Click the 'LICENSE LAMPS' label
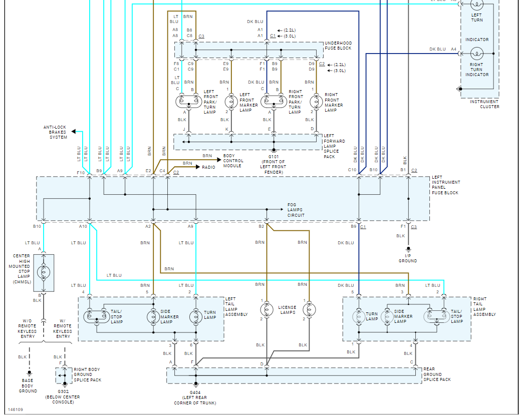The width and height of the screenshot is (523, 420). point(287,310)
